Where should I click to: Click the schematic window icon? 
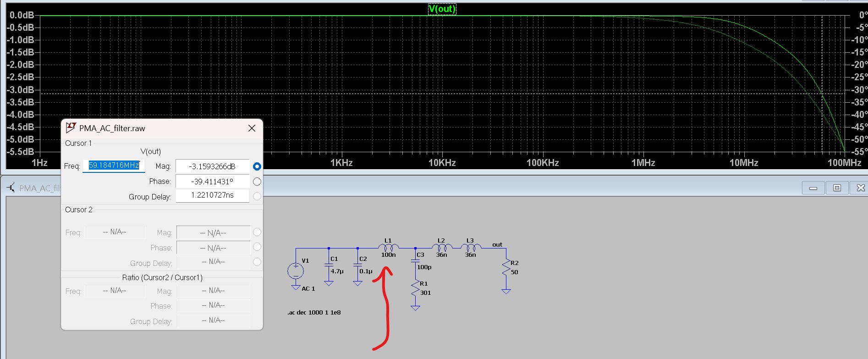11,188
